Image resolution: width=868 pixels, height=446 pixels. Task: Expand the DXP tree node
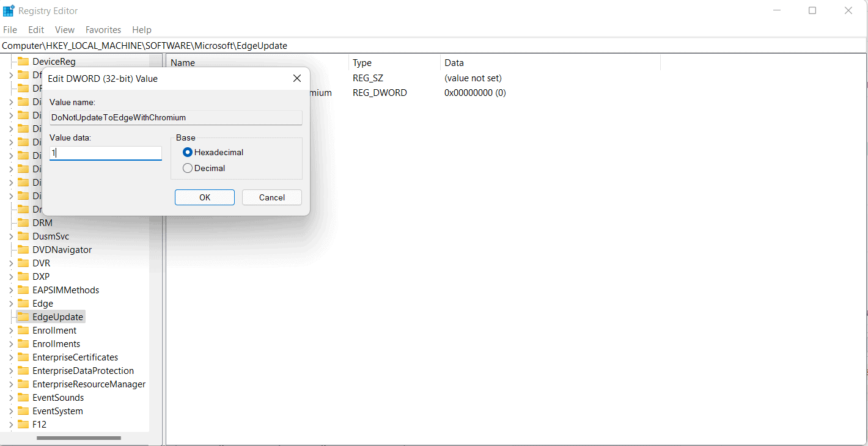tap(10, 276)
